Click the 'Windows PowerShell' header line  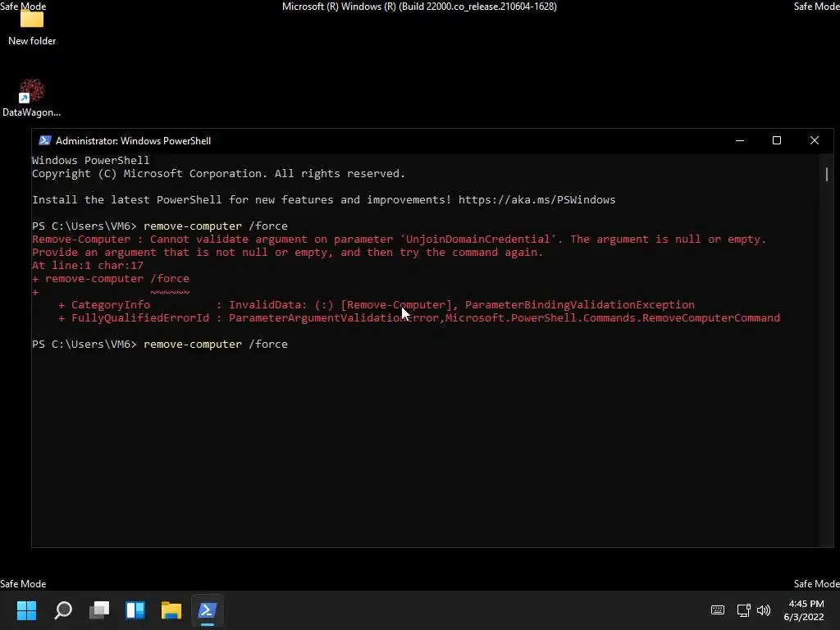point(90,160)
